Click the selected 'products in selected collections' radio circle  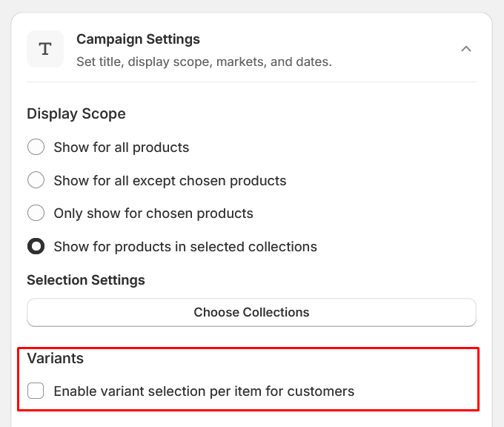36,247
